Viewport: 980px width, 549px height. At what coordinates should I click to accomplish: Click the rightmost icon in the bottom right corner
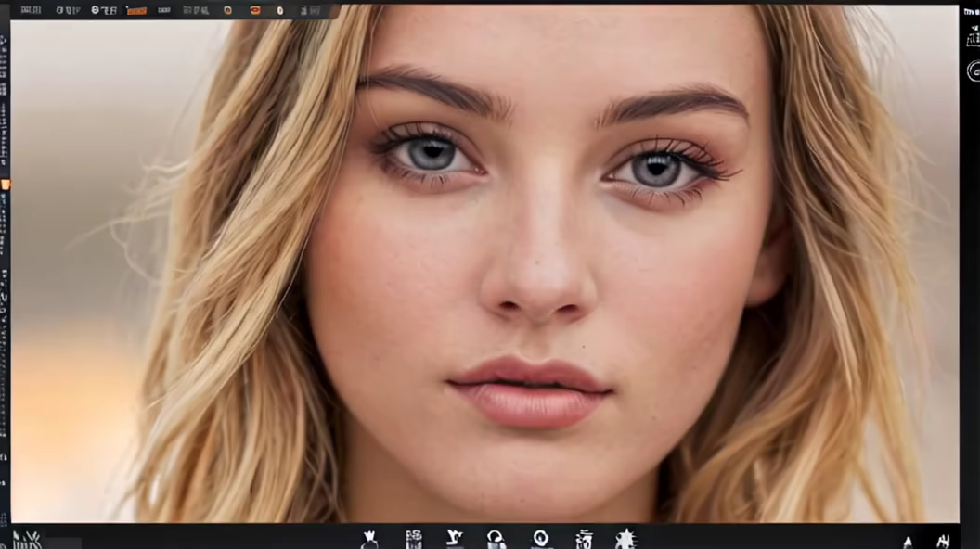coord(944,541)
